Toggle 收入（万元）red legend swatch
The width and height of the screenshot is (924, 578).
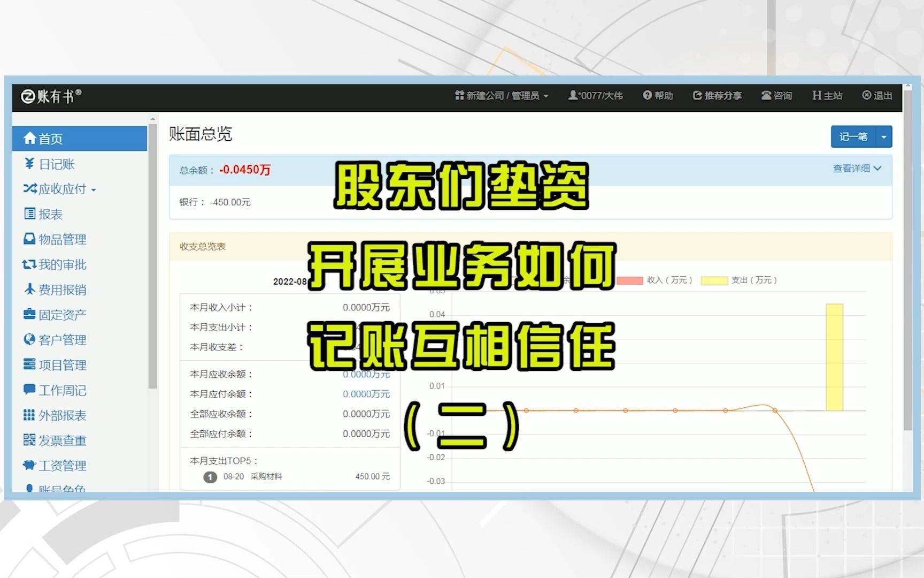click(x=629, y=280)
